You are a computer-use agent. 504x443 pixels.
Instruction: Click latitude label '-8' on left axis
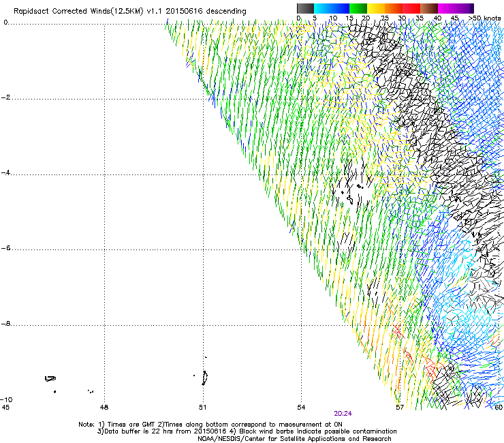[5, 323]
